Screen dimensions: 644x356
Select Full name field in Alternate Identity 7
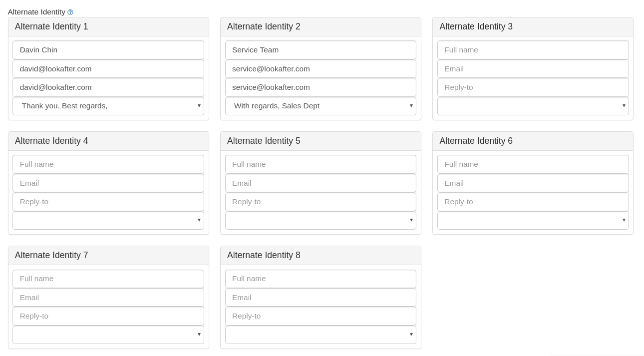coord(108,279)
